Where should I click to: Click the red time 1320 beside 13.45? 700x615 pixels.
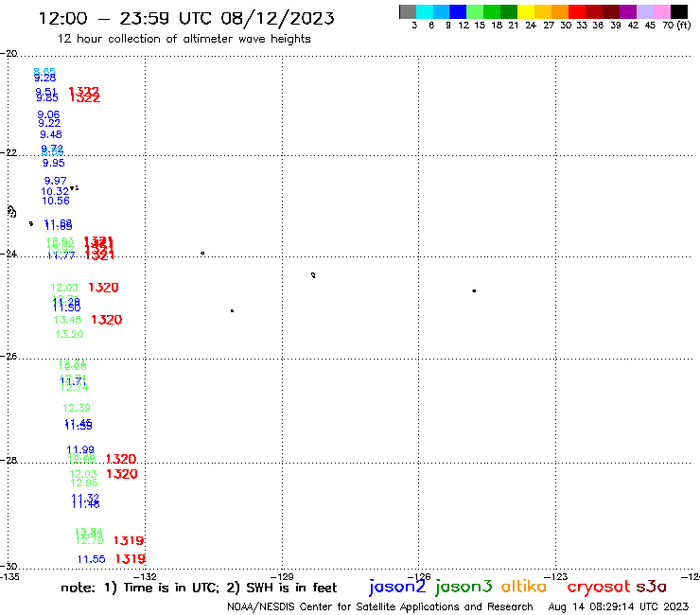pos(107,320)
